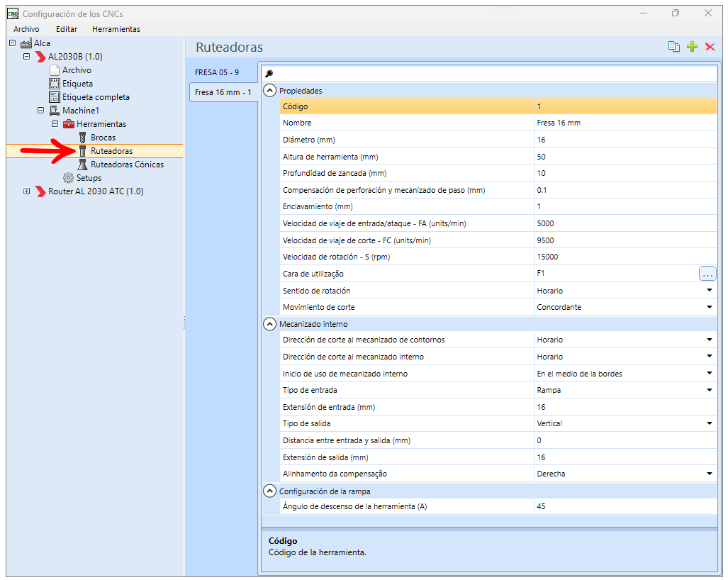This screenshot has height=580, width=728.
Task: Open Sentido de rotación dropdown
Action: 710,290
